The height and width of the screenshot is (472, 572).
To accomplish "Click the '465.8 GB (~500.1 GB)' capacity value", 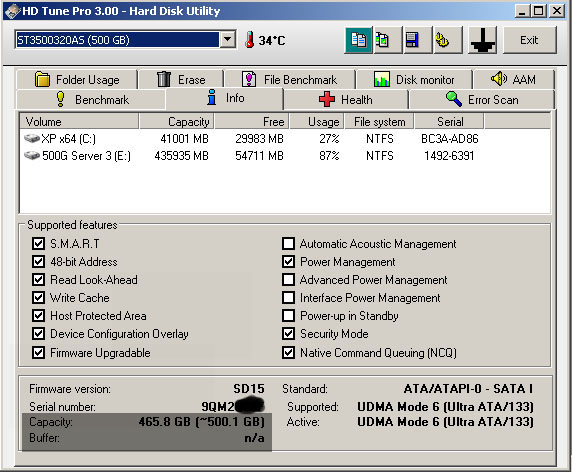I will (x=201, y=422).
